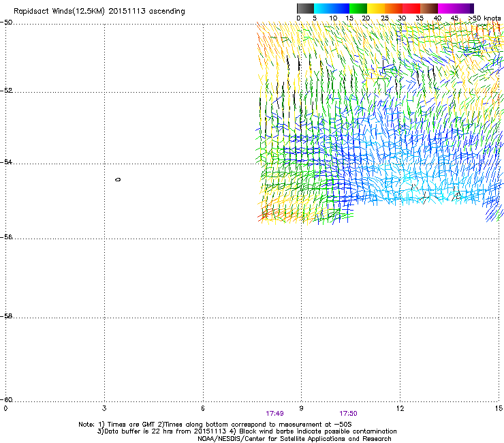Screen dimensions: 504x443
Task: Click the '-54' latitude axis label
Action: click(x=6, y=162)
